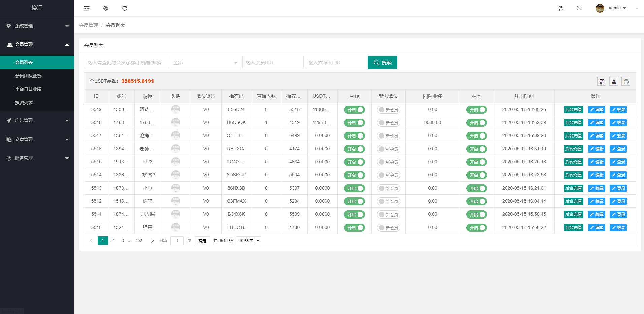The image size is (644, 314).
Task: Open the theme palette icon
Action: [561, 8]
